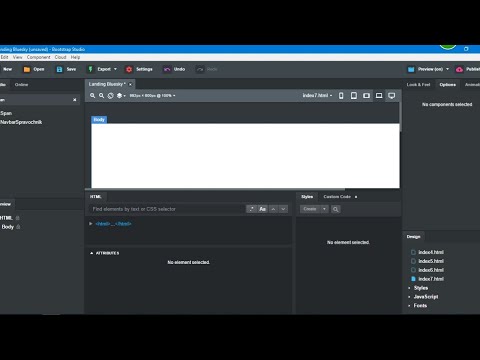Expand the html element tree node
480x360 pixels.
coord(91,224)
